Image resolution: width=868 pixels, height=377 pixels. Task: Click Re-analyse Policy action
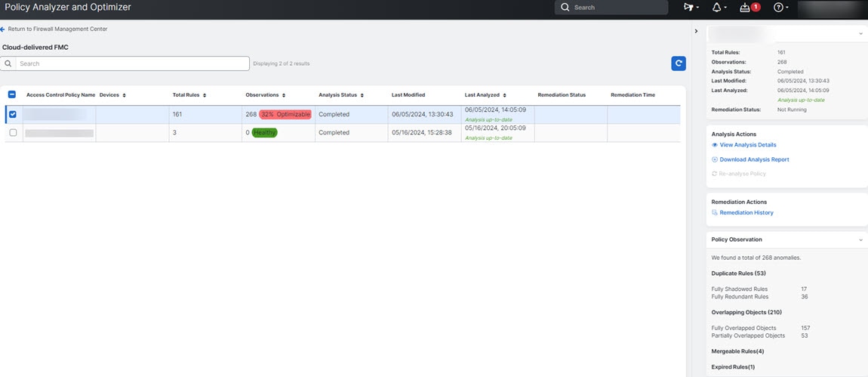point(739,174)
